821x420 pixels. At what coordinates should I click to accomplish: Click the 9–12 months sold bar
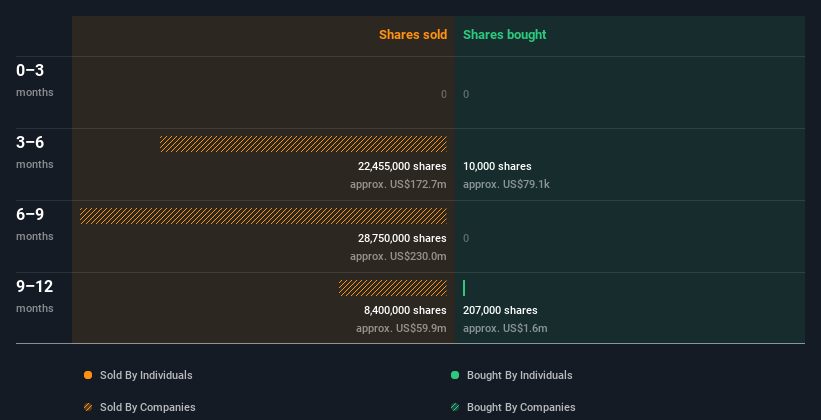[x=393, y=288]
